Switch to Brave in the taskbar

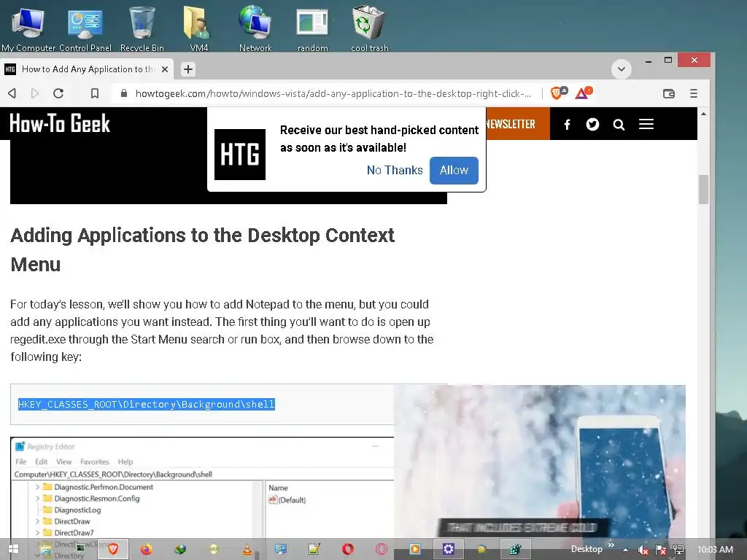click(x=113, y=549)
